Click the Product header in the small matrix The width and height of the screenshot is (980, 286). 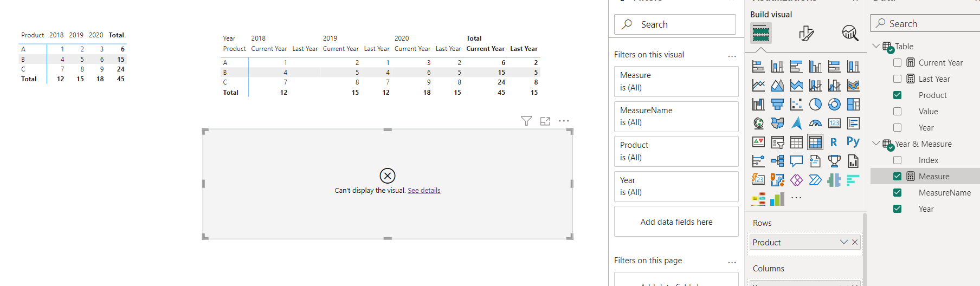[33, 35]
